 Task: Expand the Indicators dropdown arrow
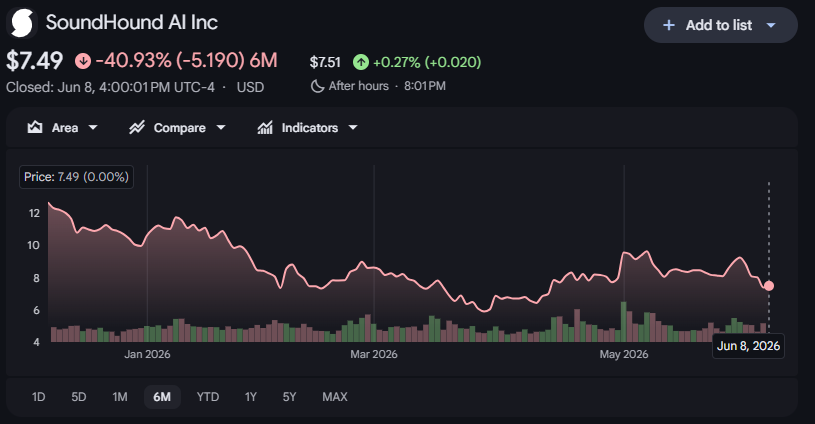(353, 127)
